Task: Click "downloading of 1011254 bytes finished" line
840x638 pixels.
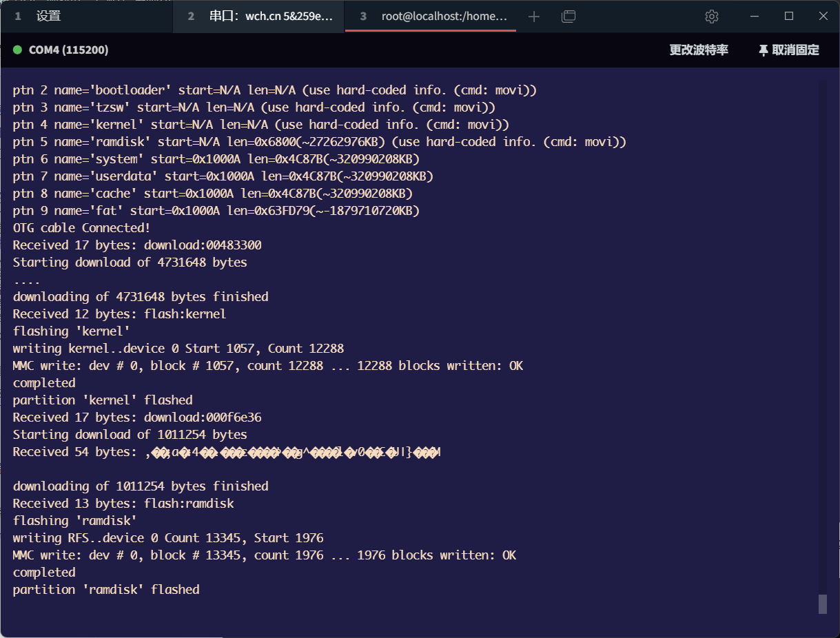Action: (x=141, y=486)
